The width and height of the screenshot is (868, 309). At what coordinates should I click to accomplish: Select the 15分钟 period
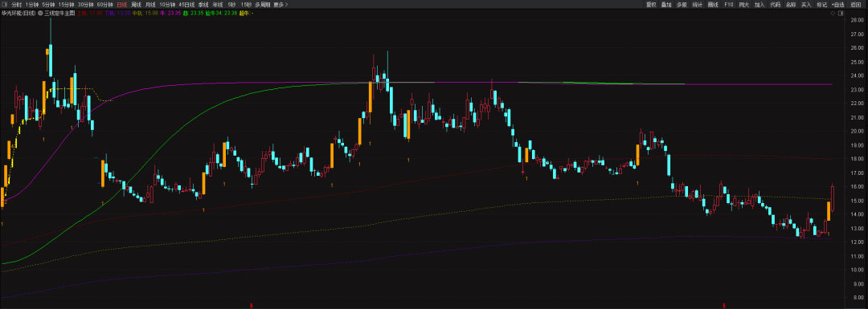click(67, 5)
